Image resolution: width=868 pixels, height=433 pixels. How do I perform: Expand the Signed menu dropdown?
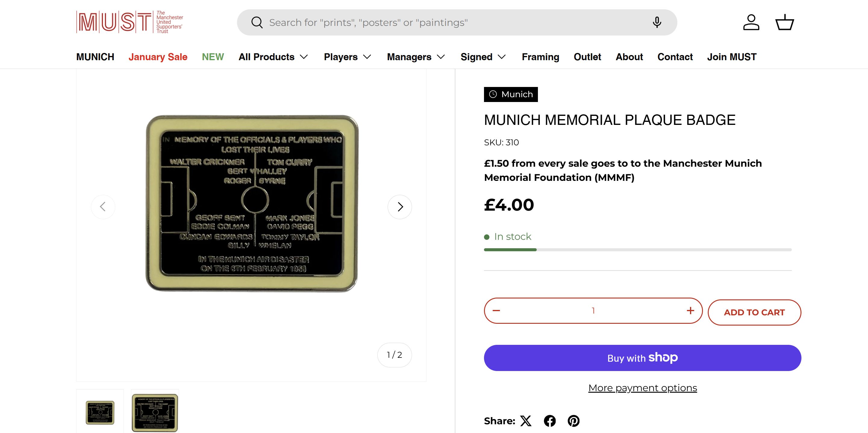coord(483,57)
